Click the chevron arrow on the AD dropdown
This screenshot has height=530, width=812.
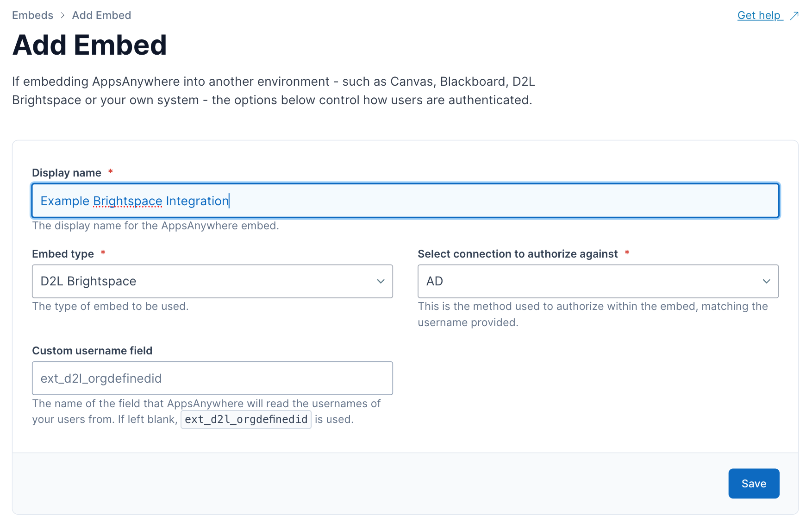(x=767, y=281)
